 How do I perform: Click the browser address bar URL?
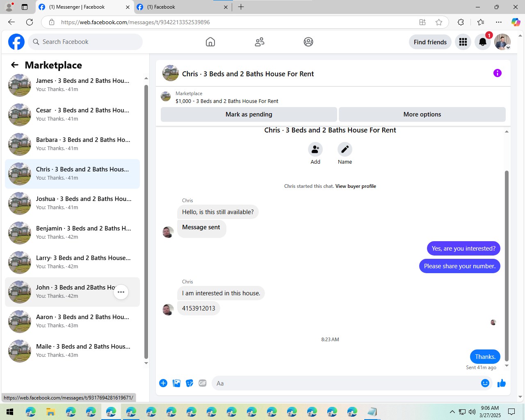coord(135,22)
